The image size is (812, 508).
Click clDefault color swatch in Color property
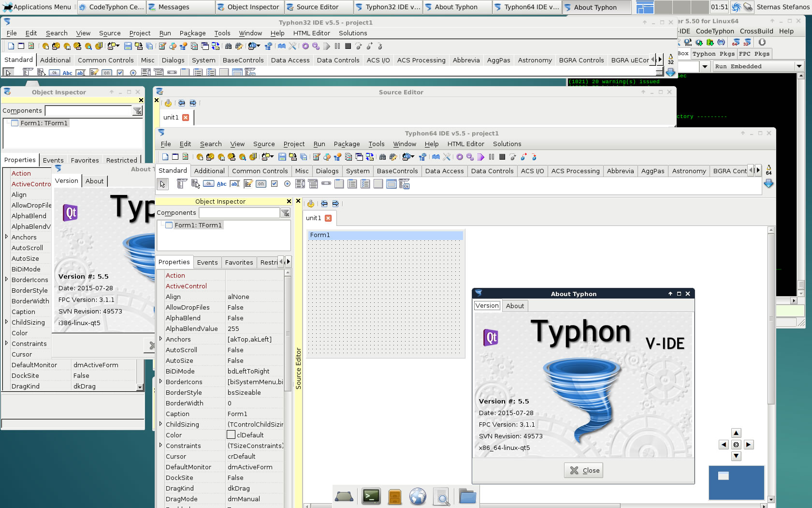(231, 435)
